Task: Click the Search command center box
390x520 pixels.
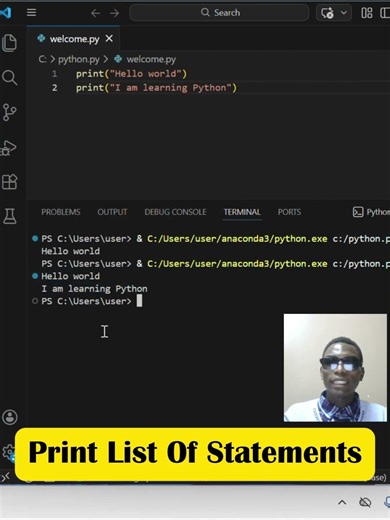Action: (219, 13)
